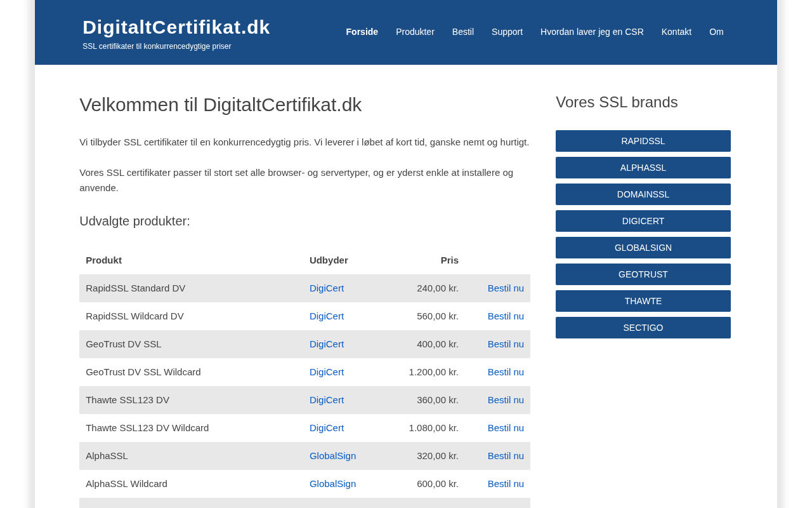Viewport: 812px width, 508px height.
Task: Click DigiCert provider link for Thawte SSL123 DV
Action: 326,400
